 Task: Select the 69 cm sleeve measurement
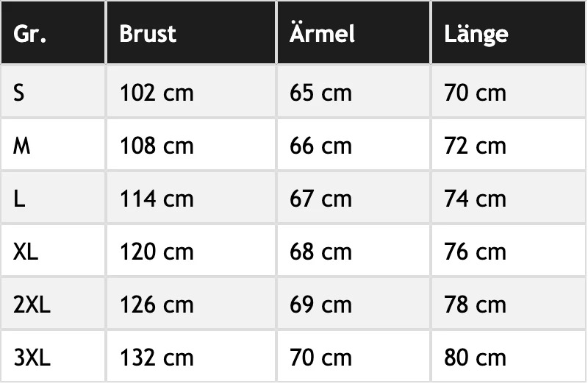320,305
